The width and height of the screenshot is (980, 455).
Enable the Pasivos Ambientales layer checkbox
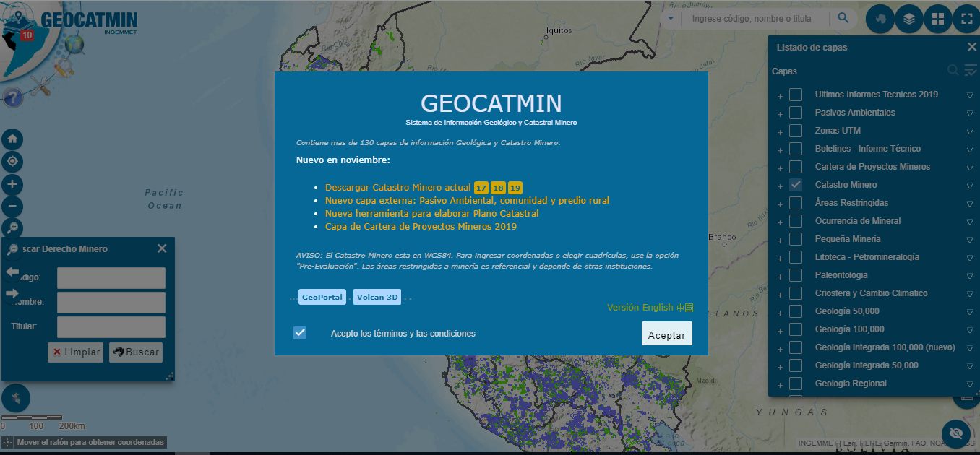point(796,113)
